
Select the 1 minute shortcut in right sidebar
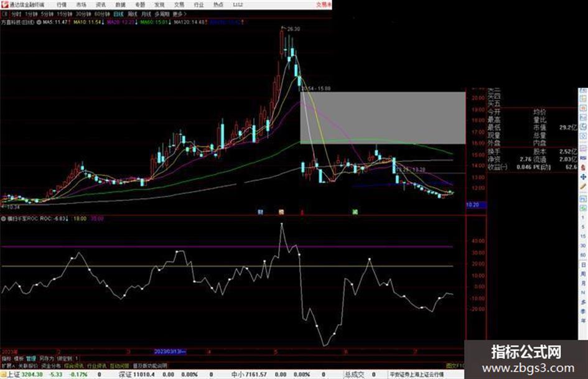click(583, 217)
